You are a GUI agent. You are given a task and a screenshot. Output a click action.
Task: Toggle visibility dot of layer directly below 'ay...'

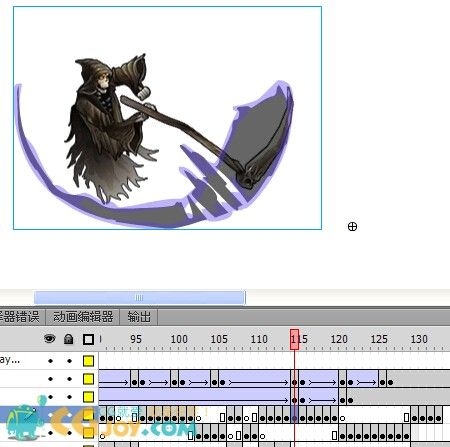[50, 379]
